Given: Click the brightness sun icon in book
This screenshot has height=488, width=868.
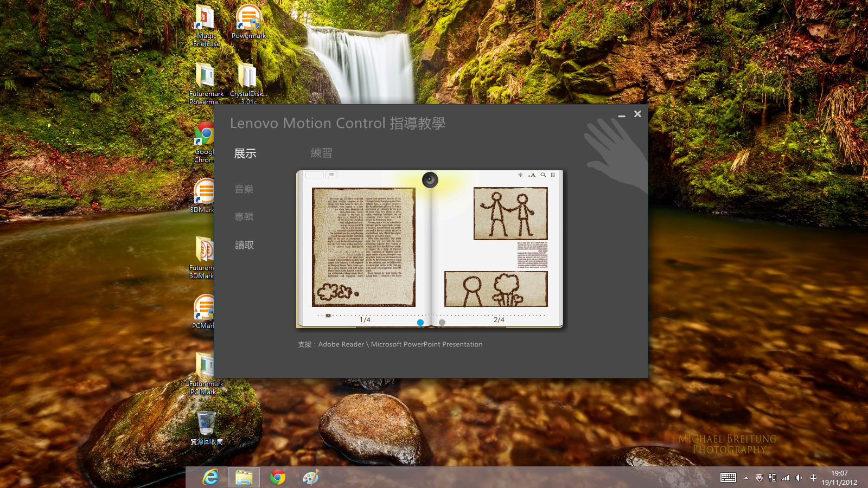Looking at the screenshot, I should (520, 175).
